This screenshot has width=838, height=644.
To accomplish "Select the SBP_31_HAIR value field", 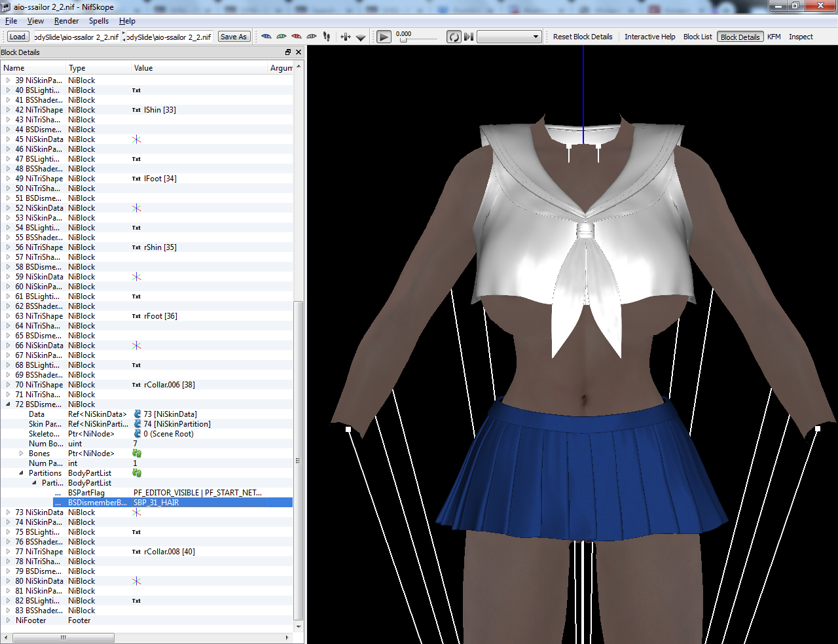I will [200, 503].
